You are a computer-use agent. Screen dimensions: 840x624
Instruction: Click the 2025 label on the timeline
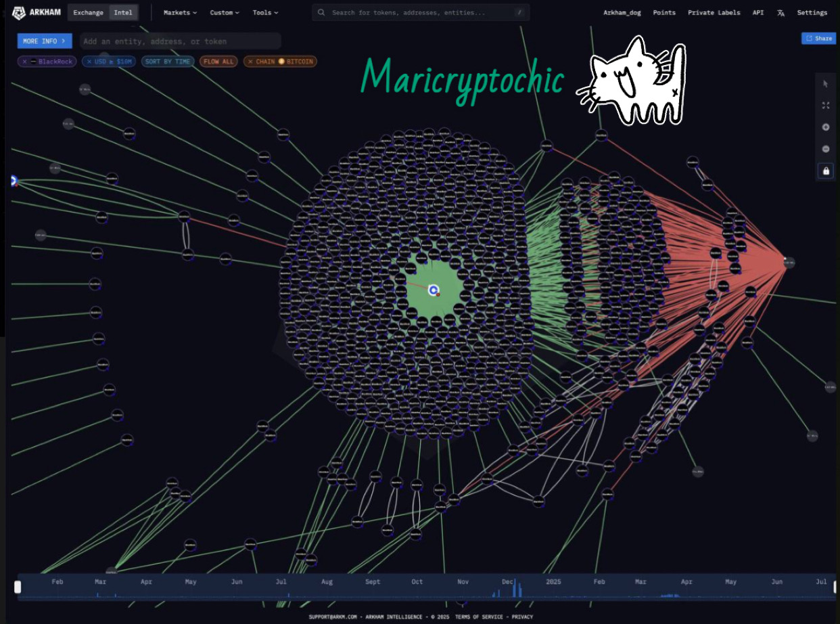(554, 581)
